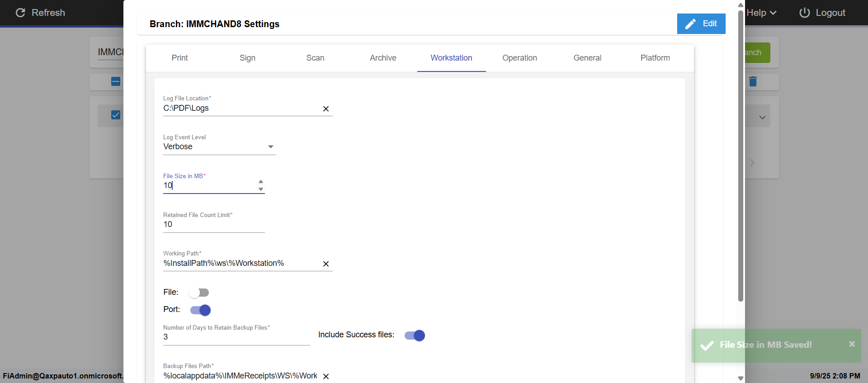Select the Operation tab

point(519,58)
